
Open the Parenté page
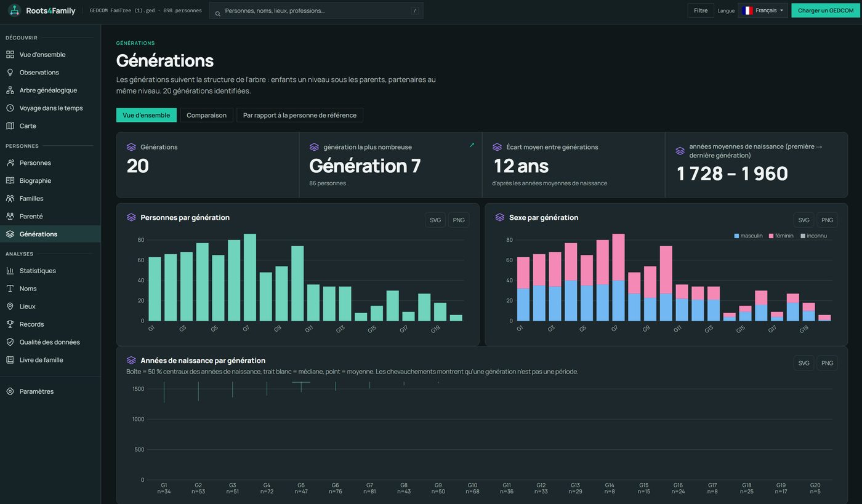point(50,217)
